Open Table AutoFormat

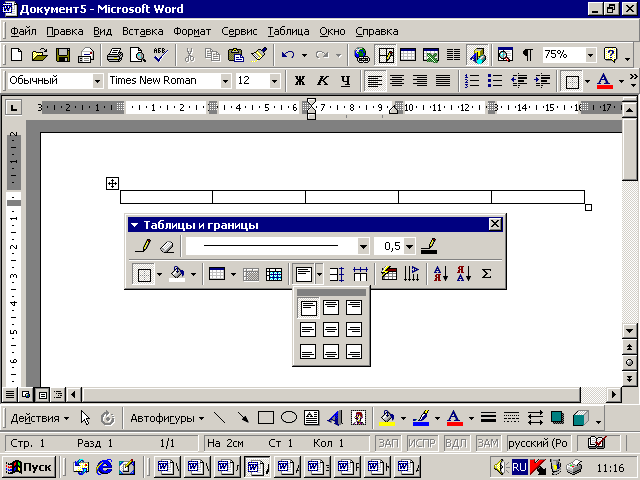pos(389,274)
